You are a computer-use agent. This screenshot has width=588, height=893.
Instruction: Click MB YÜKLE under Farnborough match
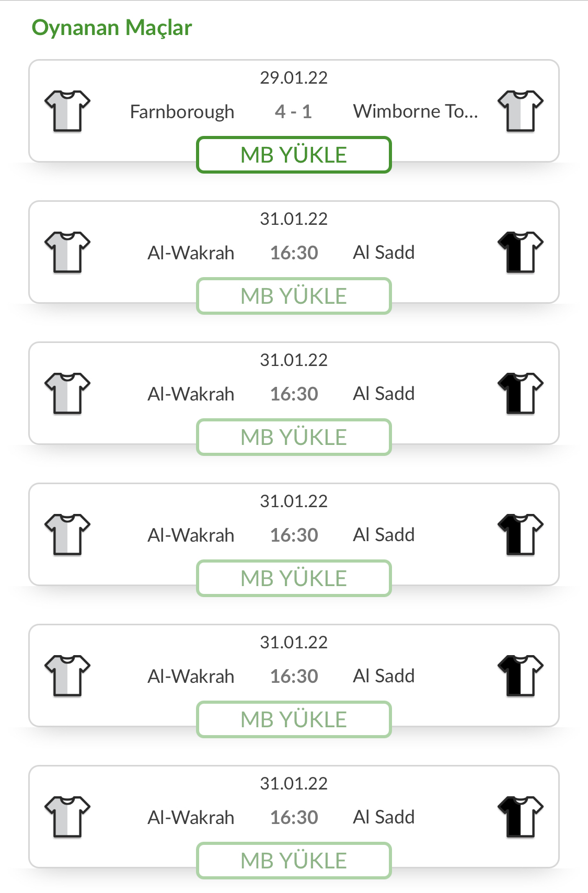click(294, 155)
